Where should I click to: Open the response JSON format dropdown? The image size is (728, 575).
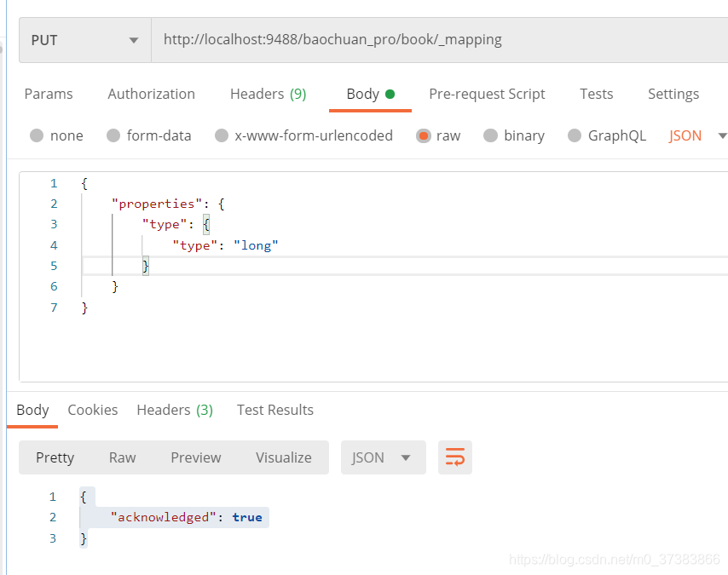click(x=383, y=457)
